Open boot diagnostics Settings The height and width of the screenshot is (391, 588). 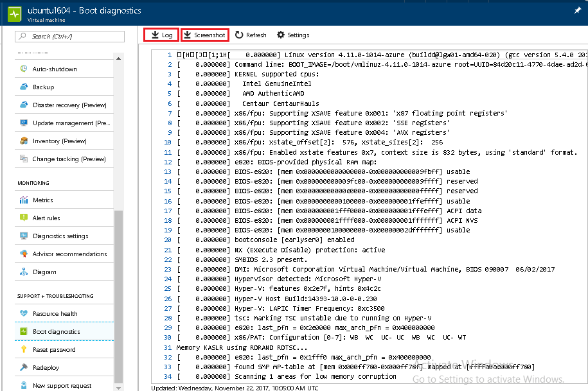pyautogui.click(x=293, y=35)
